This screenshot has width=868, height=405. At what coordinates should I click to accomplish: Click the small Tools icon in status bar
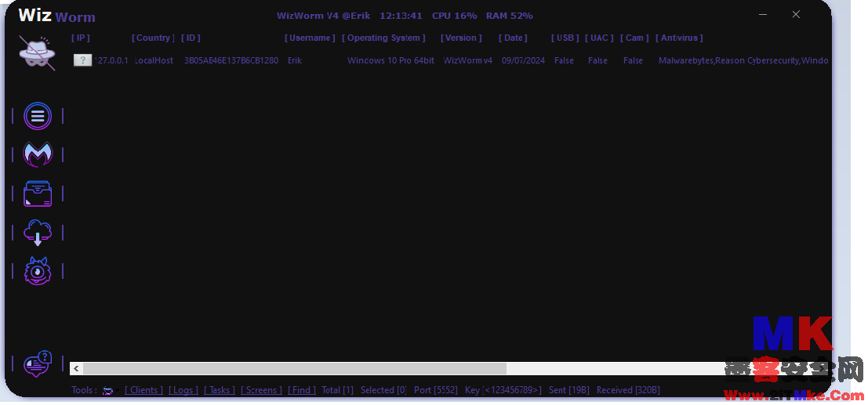[107, 391]
